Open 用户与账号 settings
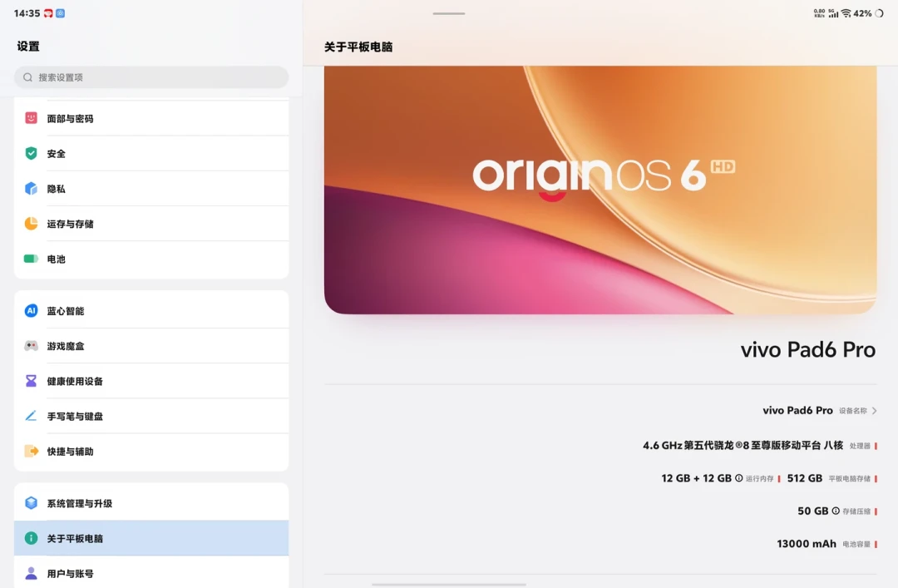 151,572
